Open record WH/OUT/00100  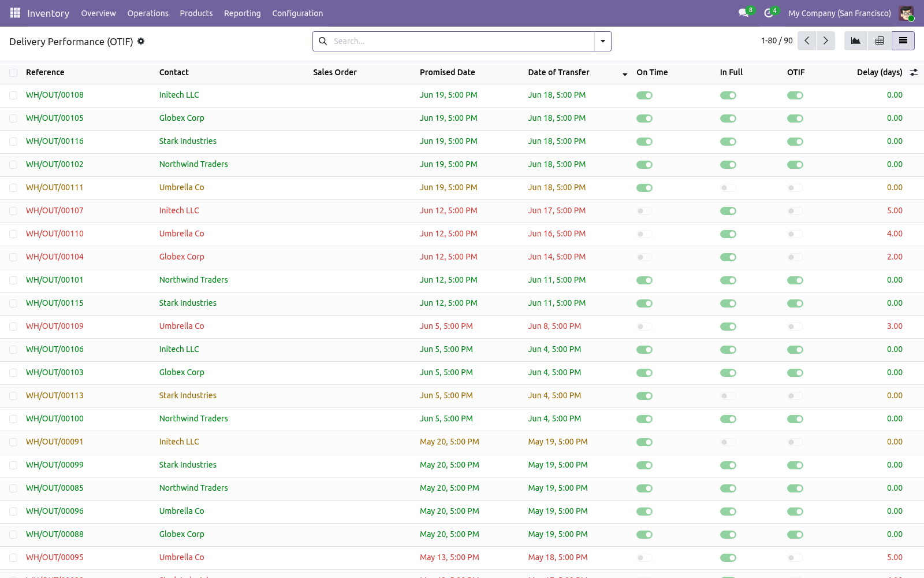click(55, 418)
